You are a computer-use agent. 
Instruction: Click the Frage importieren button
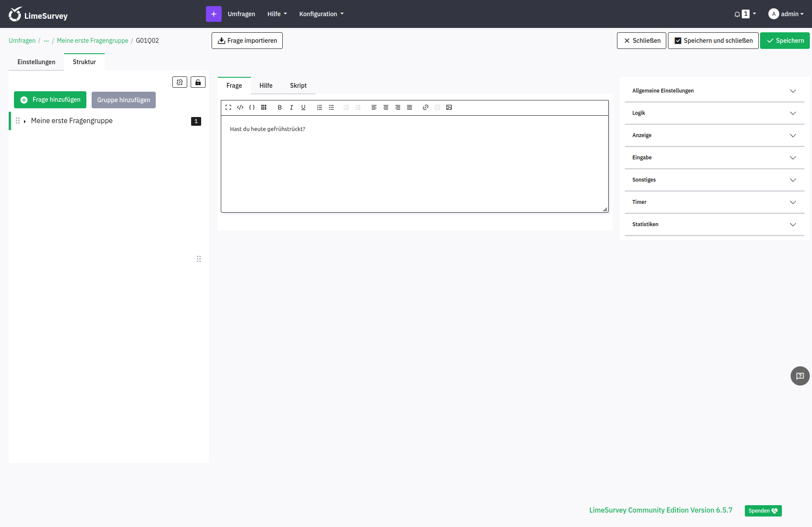coord(247,41)
